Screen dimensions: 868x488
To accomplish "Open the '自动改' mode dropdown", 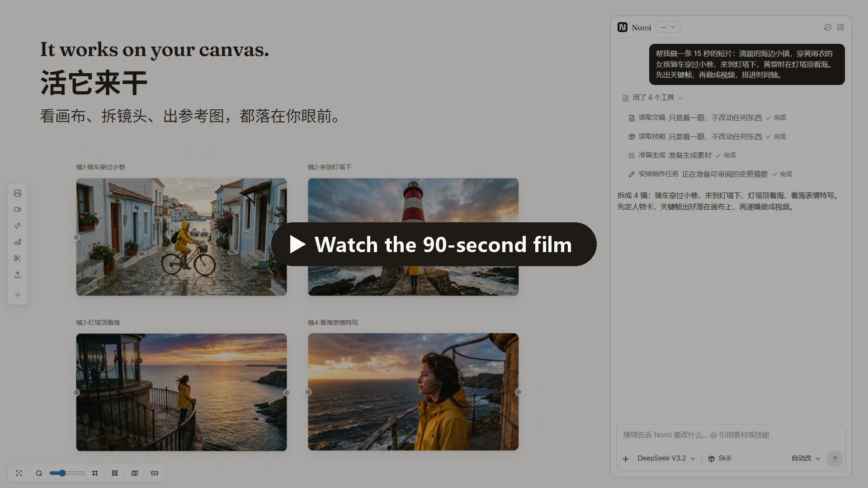I will 806,459.
